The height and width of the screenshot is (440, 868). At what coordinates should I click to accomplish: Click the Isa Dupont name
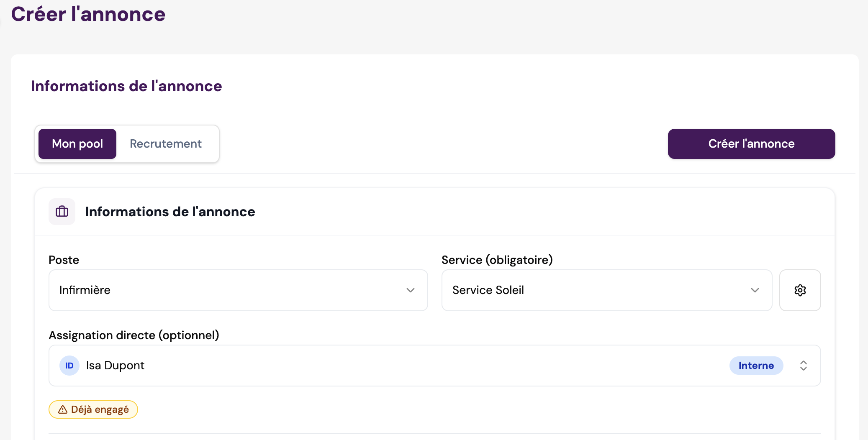point(115,366)
